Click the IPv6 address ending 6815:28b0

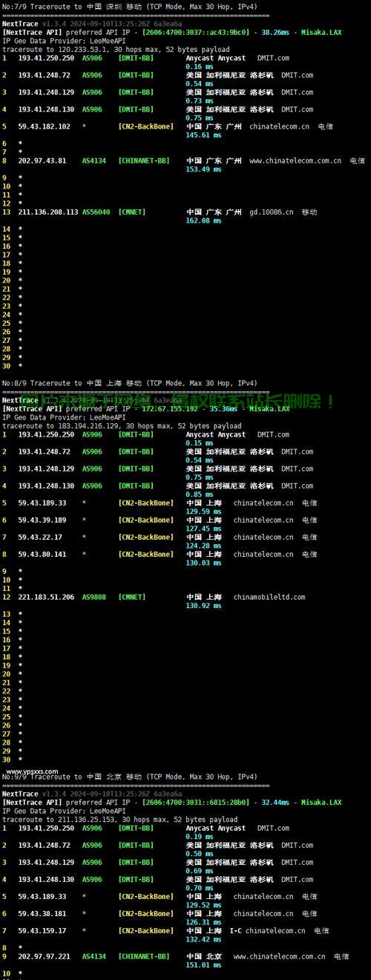pos(195,803)
